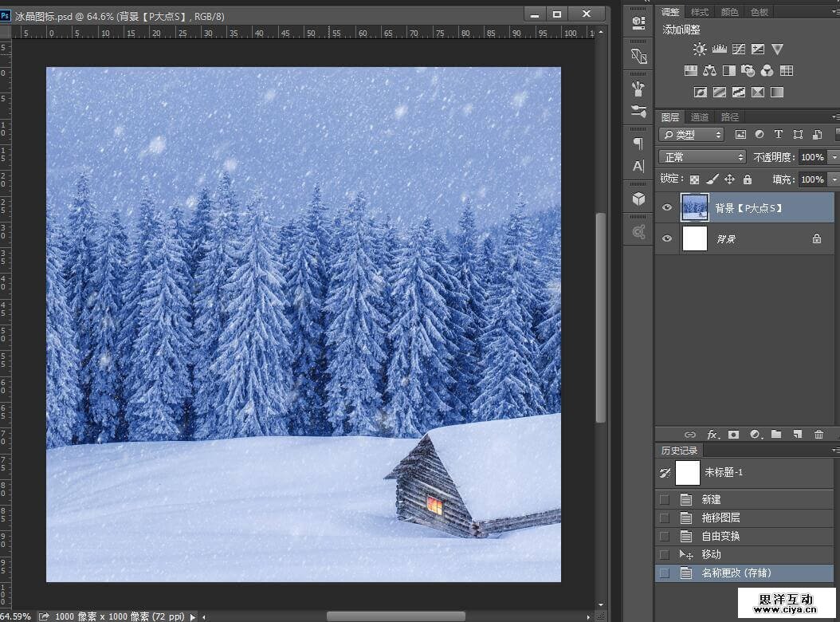
Task: Open the layer style fx menu
Action: 712,435
